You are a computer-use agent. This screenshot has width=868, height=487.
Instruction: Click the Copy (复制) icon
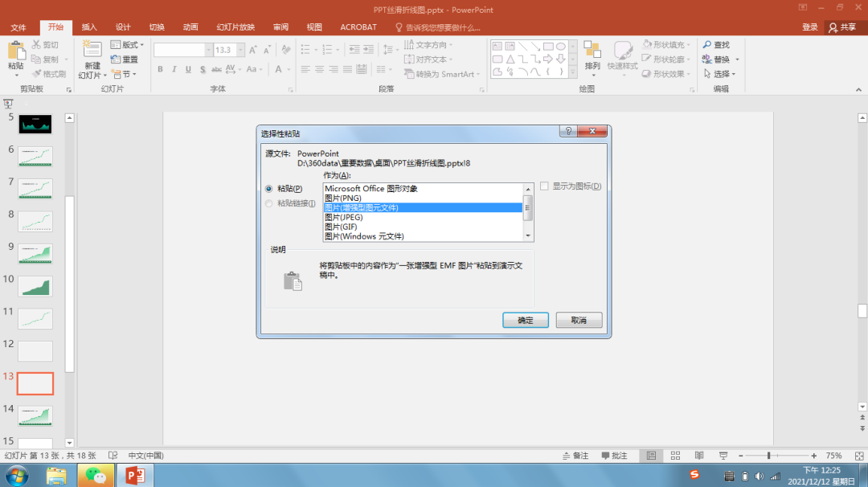(x=36, y=59)
